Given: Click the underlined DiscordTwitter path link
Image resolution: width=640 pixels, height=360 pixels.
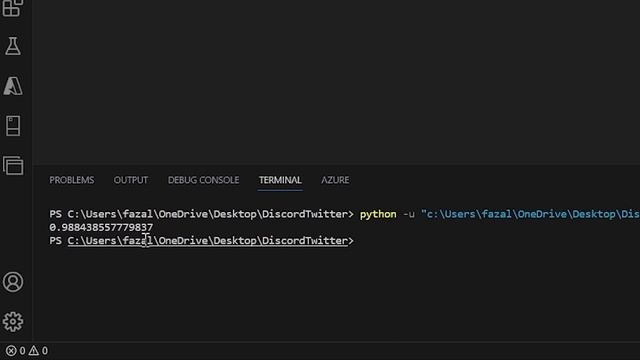Looking at the screenshot, I should (x=208, y=241).
